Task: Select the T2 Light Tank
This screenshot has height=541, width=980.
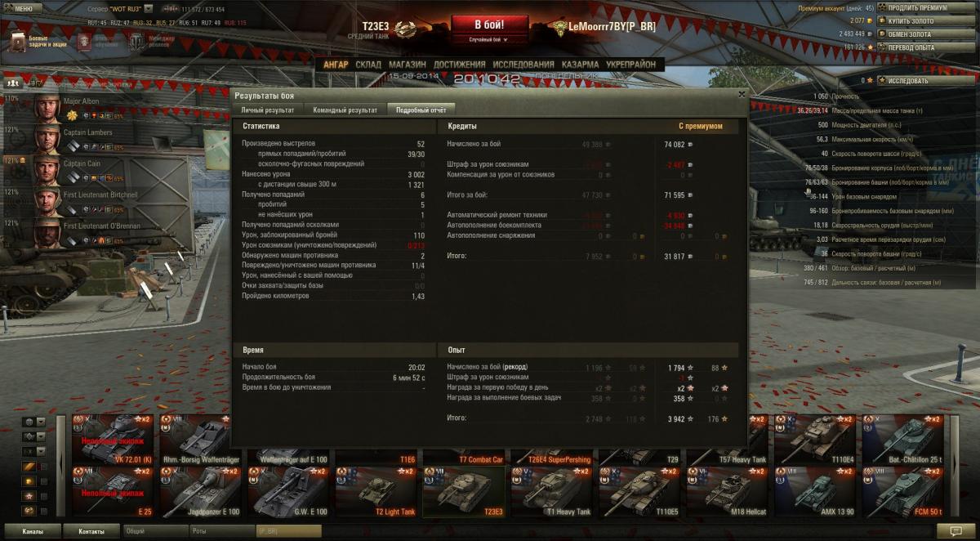Action: click(375, 491)
